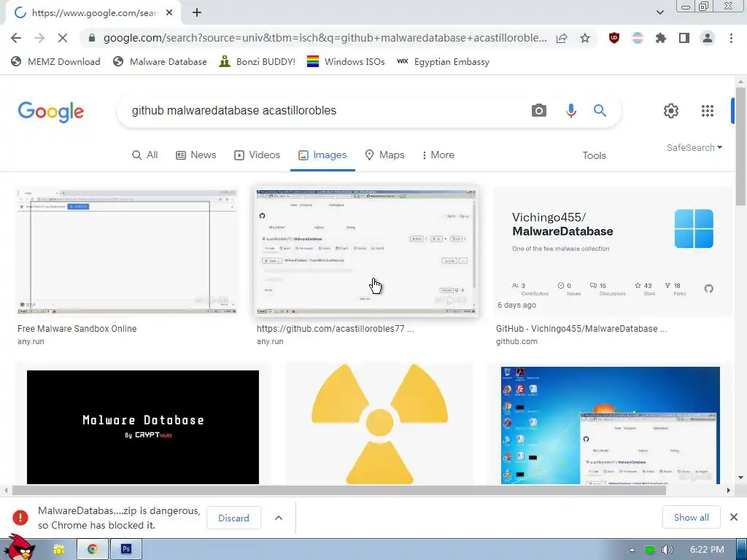Click the Google logo
Screen dimensions: 747x560
[x=51, y=112]
